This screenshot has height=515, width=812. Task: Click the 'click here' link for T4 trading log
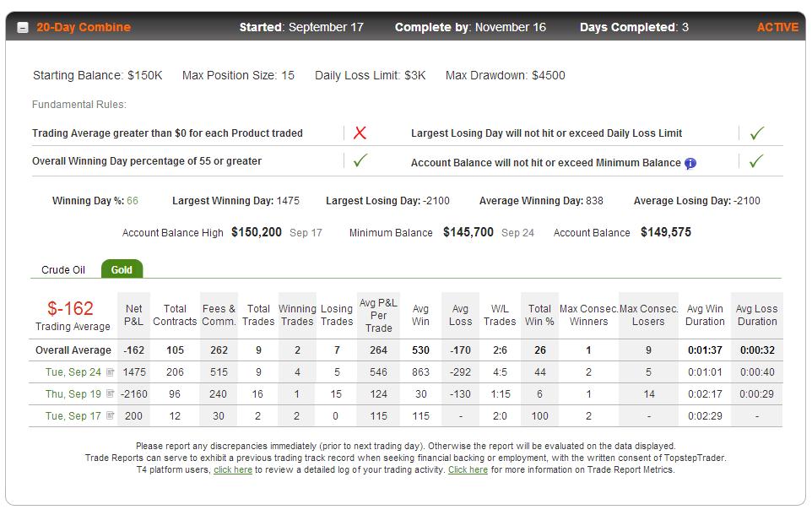(x=233, y=469)
